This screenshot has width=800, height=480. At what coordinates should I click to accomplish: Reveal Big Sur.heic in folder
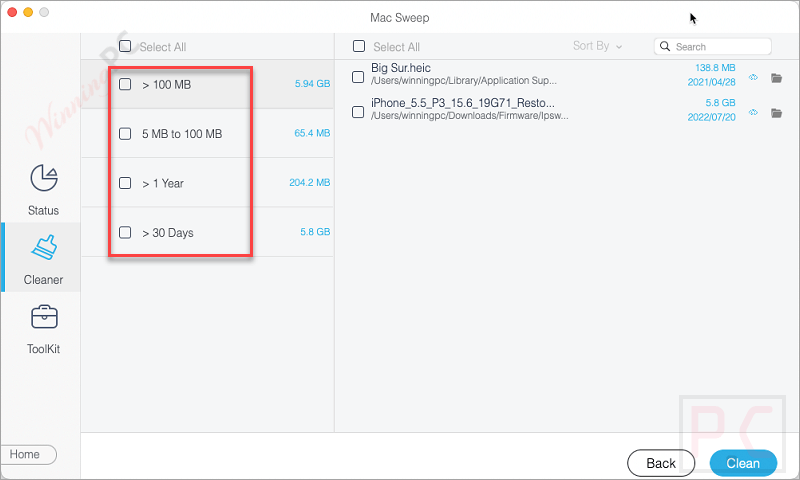(x=777, y=78)
